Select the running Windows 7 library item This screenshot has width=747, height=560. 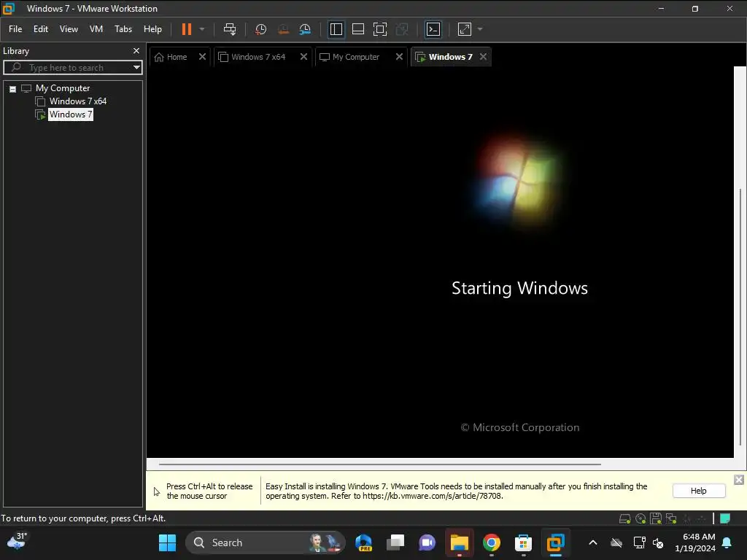pyautogui.click(x=70, y=114)
